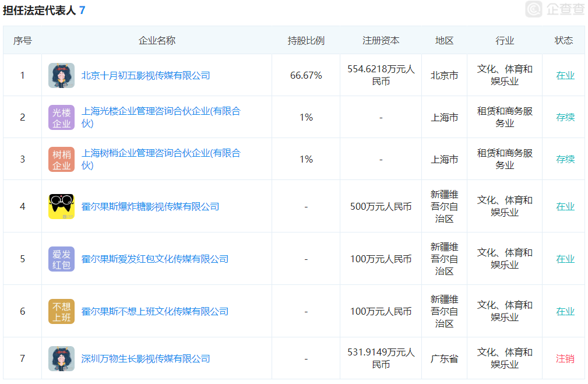Select the 上海市 region cell for 上海光楼企业
This screenshot has height=384, width=588.
point(445,117)
